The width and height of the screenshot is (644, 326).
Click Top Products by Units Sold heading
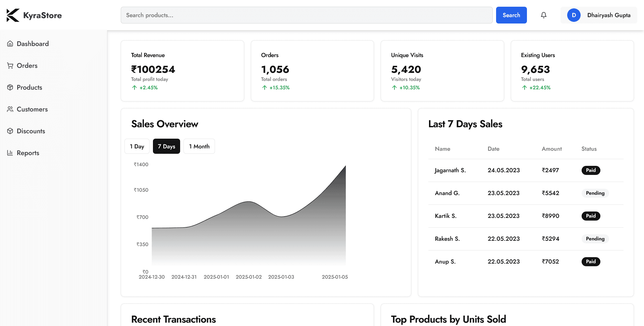[x=448, y=319]
